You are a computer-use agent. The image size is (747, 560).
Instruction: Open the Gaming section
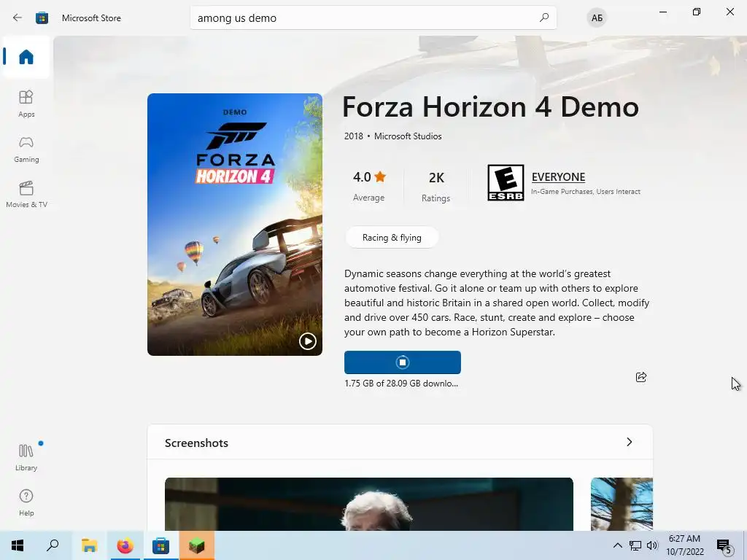pos(26,149)
